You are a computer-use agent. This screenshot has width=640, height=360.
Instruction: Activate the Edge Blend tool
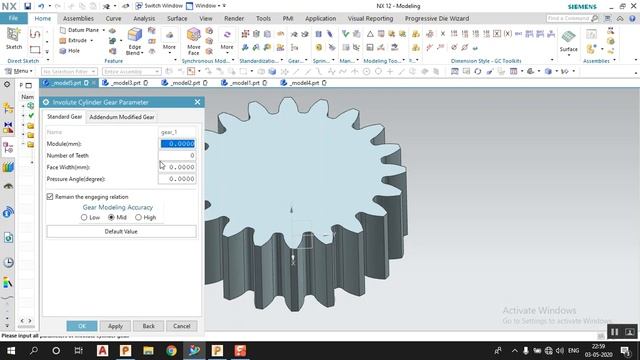134,41
